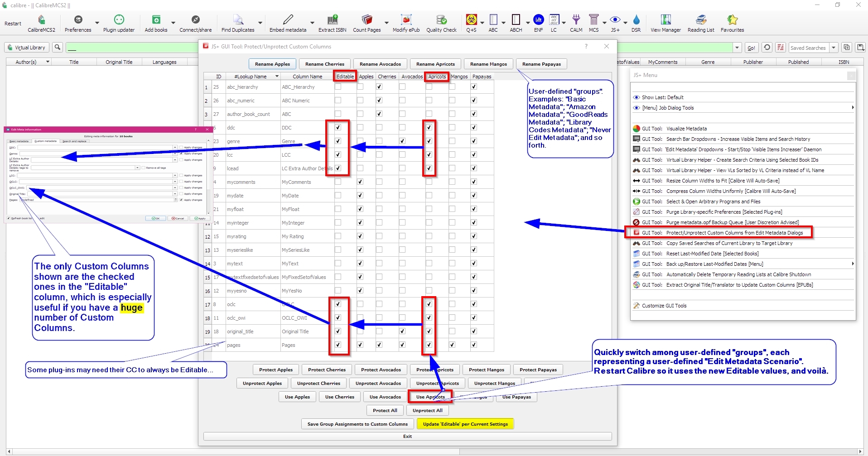
Task: Click the green search input field
Action: [131, 48]
